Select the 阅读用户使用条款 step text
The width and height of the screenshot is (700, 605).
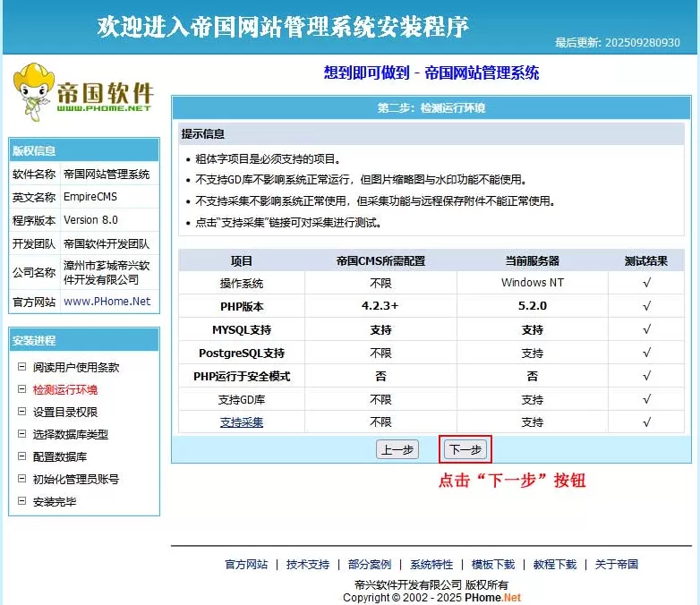pyautogui.click(x=76, y=367)
